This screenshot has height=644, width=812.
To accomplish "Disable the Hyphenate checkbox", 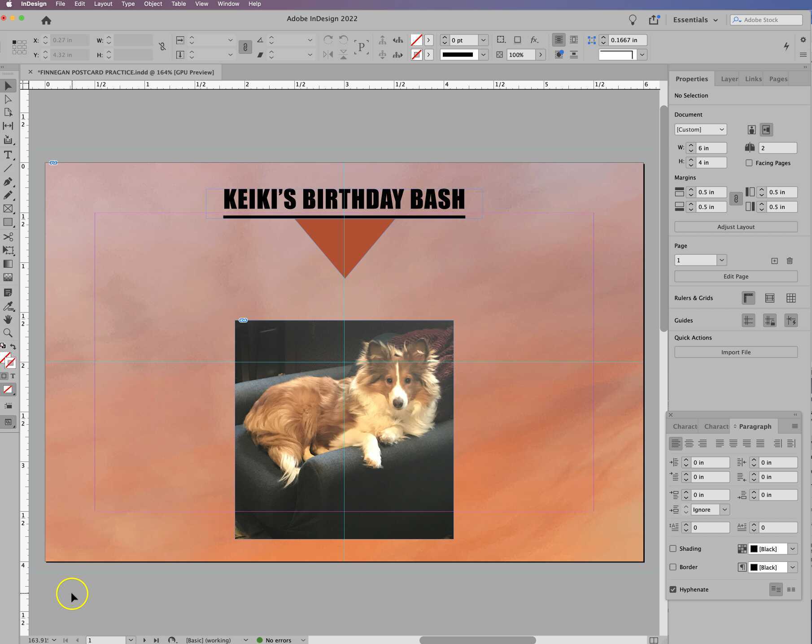I will (x=673, y=589).
